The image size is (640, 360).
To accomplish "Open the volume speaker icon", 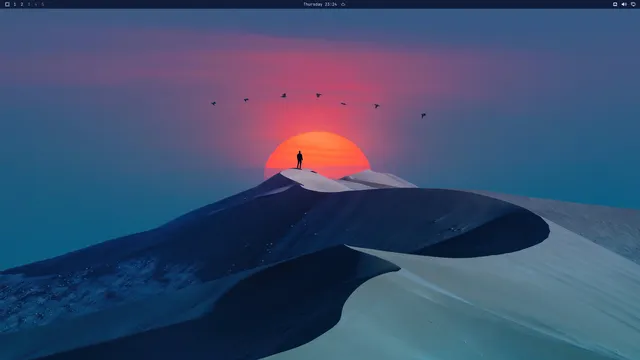I will click(624, 4).
